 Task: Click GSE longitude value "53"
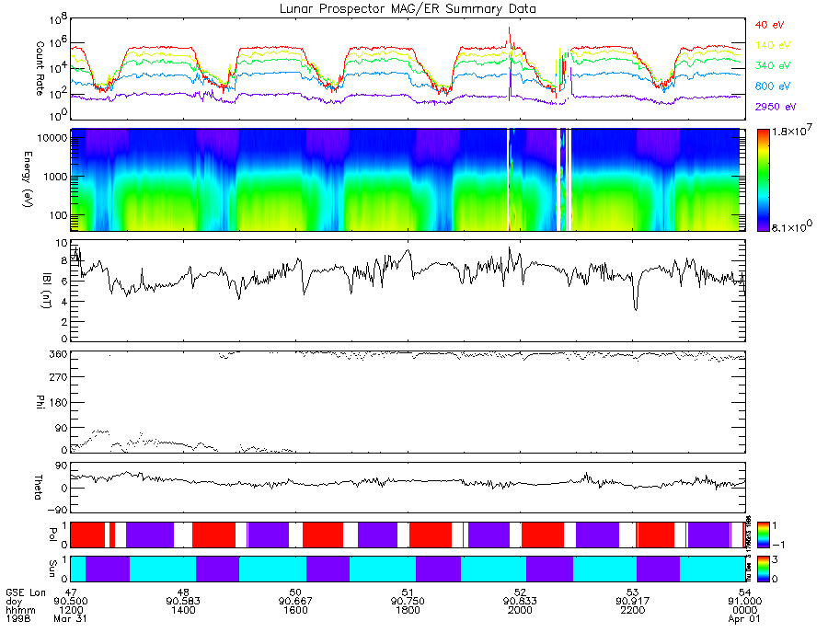(633, 592)
